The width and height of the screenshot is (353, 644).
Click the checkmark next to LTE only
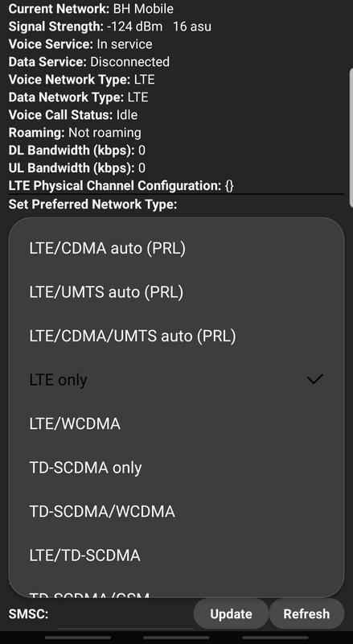tap(315, 379)
